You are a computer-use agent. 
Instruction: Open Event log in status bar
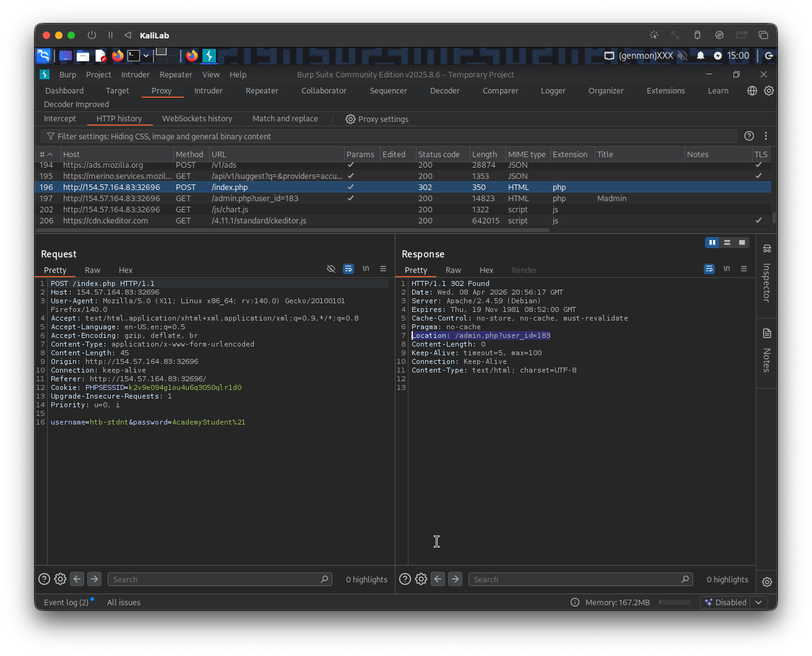(x=66, y=602)
